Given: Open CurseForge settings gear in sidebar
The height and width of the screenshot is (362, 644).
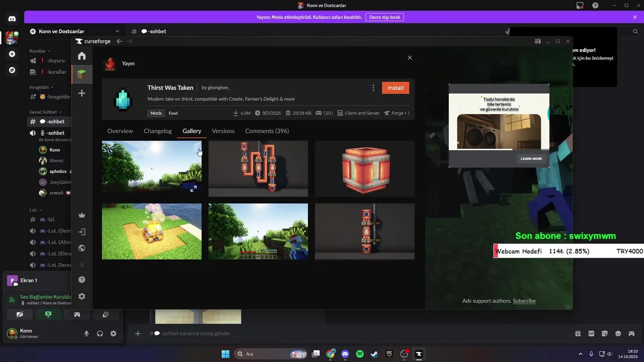Looking at the screenshot, I should (x=82, y=296).
